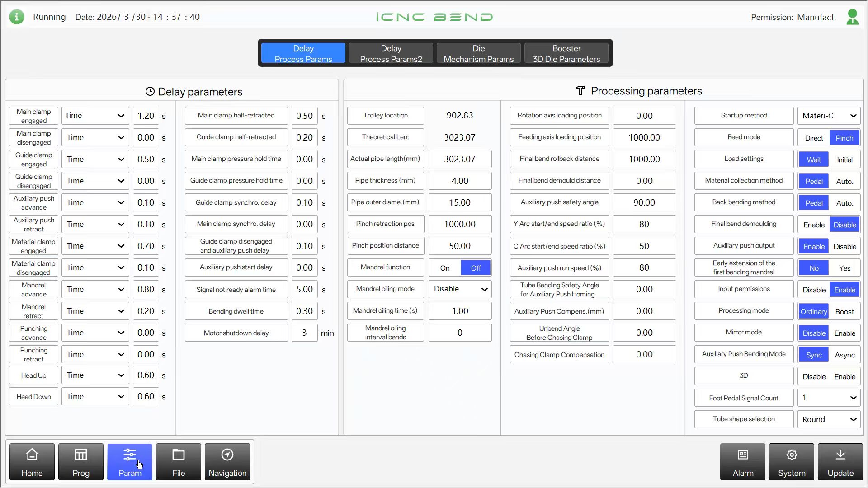Enable Final bend demoulding
868x488 pixels.
coord(814,225)
